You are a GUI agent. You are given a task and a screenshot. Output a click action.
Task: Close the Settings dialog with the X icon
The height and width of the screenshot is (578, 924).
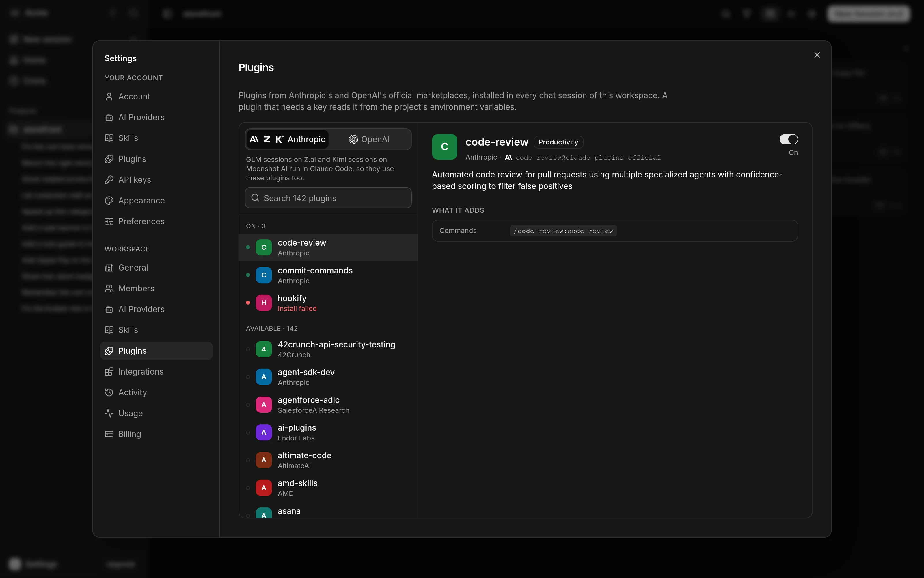coord(817,55)
